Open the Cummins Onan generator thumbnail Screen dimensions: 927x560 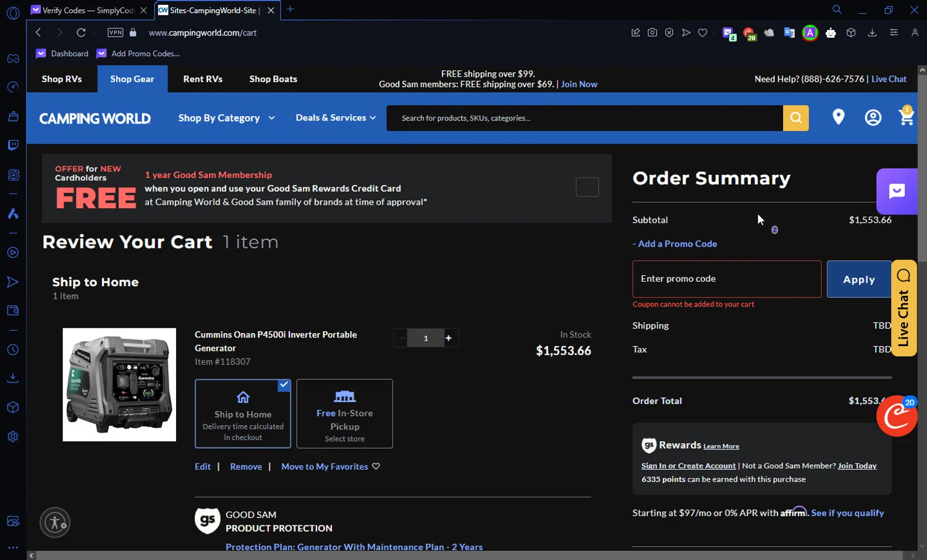[119, 384]
